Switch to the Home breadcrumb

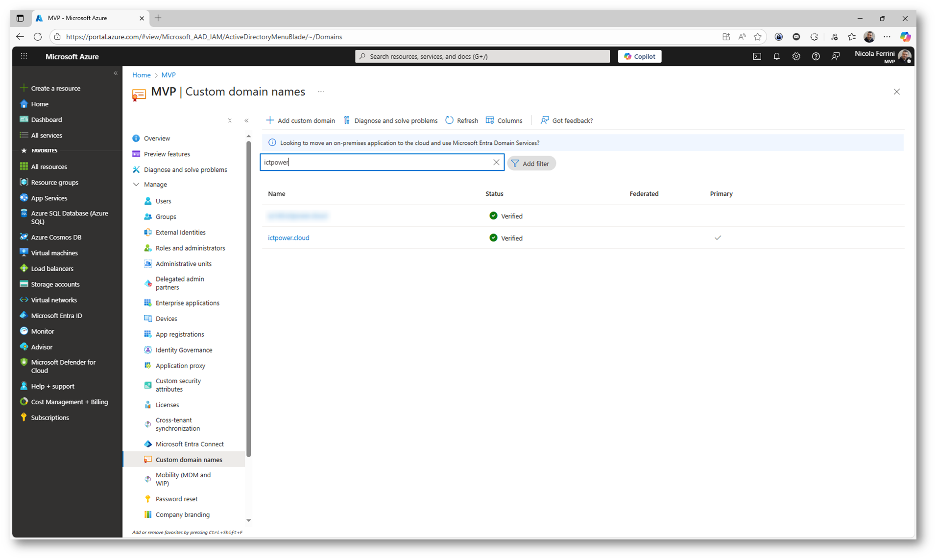(x=141, y=75)
